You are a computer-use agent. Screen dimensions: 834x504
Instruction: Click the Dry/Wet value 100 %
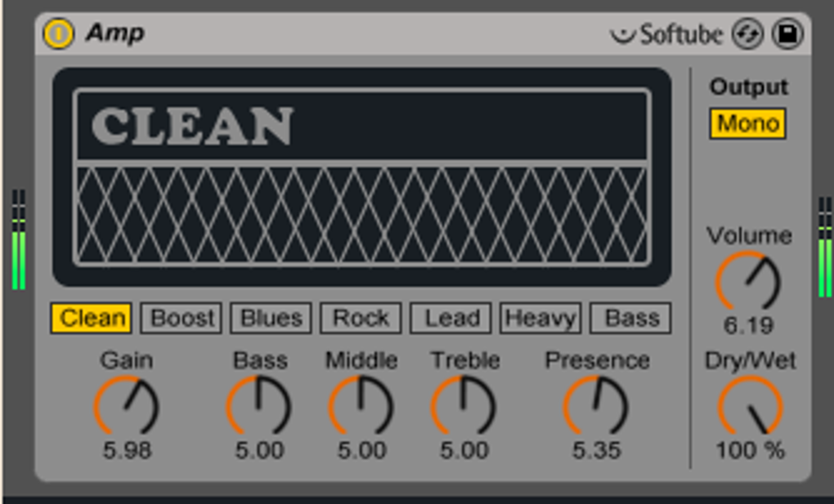coord(751,451)
